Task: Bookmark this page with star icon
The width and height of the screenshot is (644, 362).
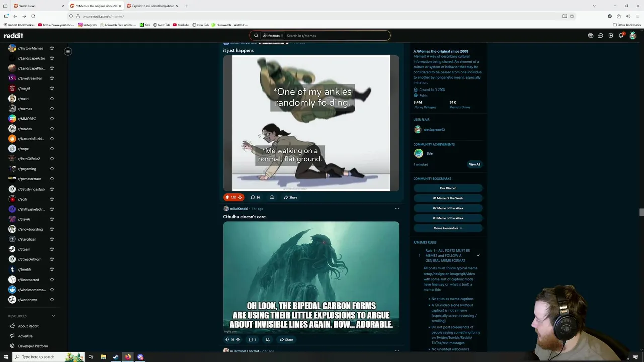Action: click(x=572, y=16)
